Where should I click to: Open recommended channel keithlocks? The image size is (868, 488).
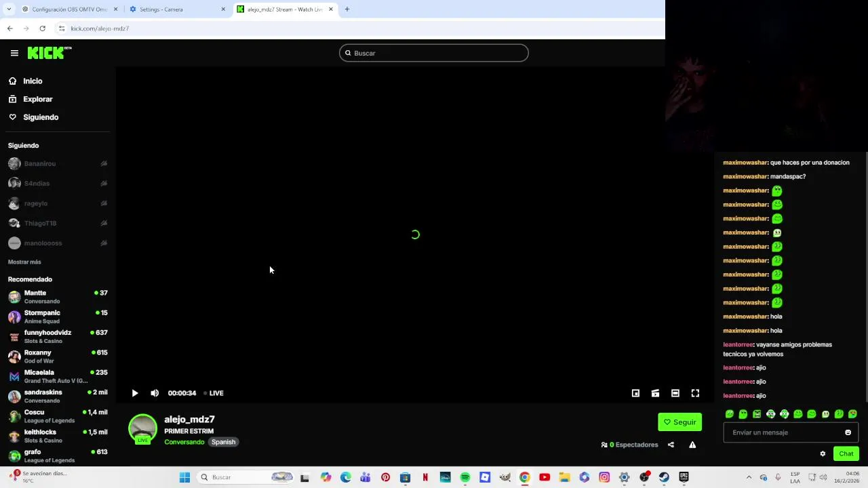coord(58,436)
